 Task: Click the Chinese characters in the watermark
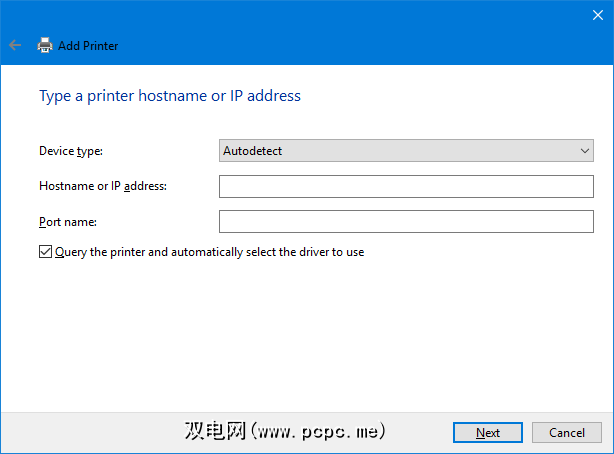coord(215,431)
